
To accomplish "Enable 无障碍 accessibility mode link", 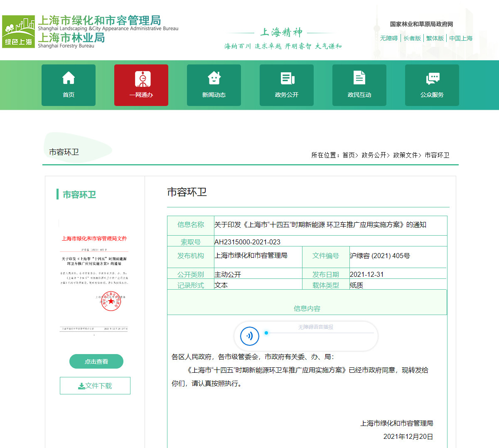I will tap(389, 38).
